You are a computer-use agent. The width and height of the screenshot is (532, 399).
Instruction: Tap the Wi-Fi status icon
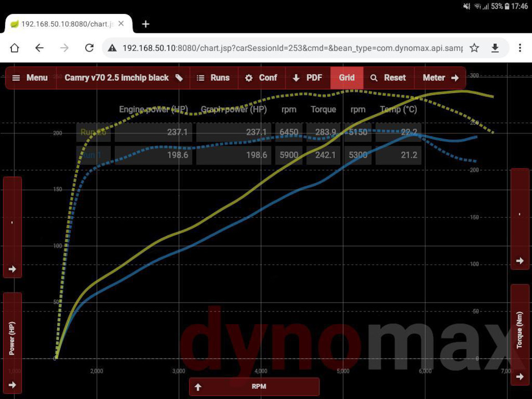[478, 6]
